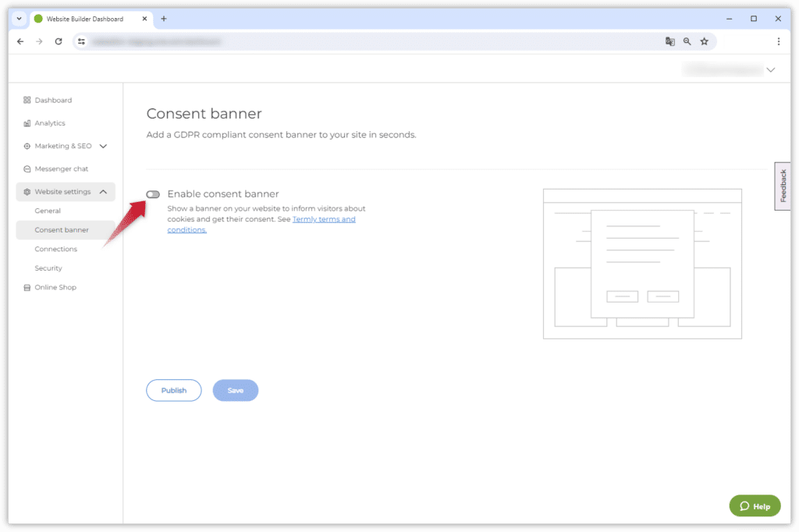Collapse the Website settings section

(x=103, y=192)
